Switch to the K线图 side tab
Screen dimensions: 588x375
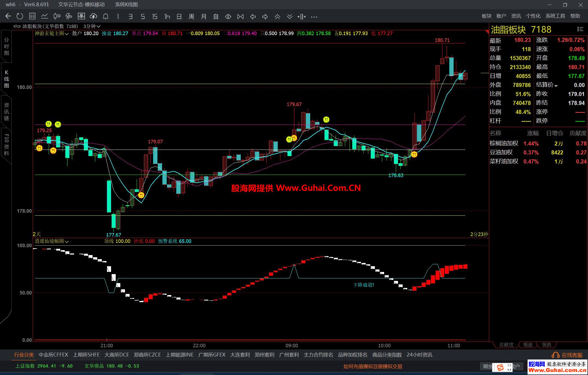(7, 79)
